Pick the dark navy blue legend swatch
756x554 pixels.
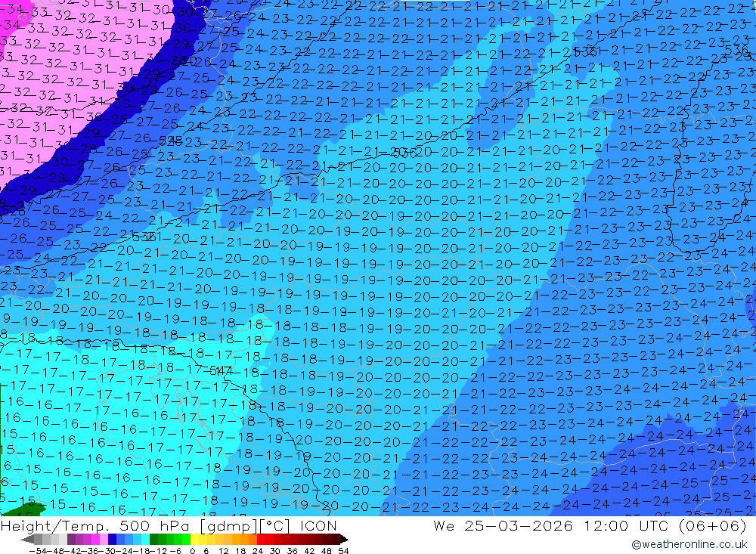click(x=112, y=539)
